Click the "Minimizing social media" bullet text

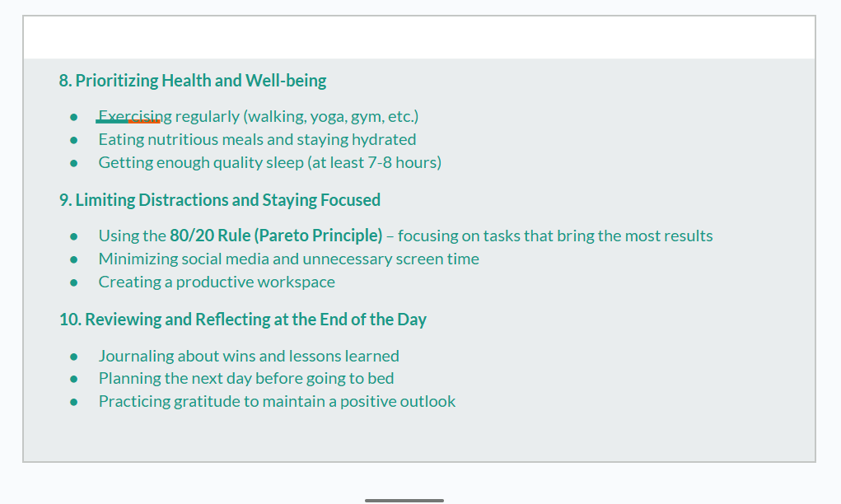click(x=288, y=259)
